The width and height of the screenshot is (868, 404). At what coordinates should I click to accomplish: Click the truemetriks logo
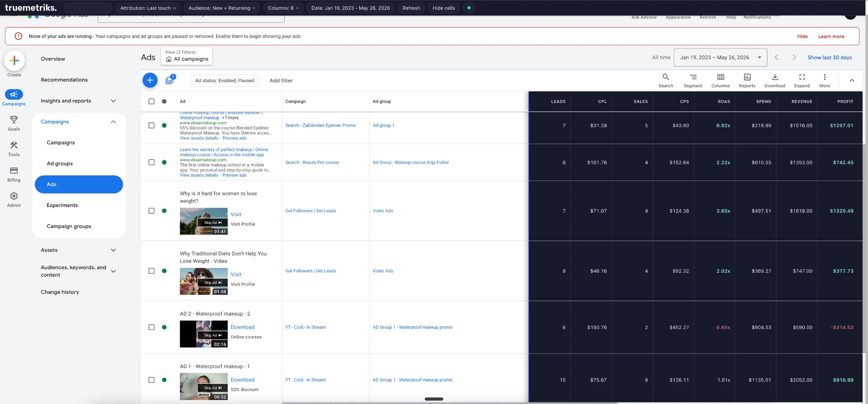click(x=31, y=8)
